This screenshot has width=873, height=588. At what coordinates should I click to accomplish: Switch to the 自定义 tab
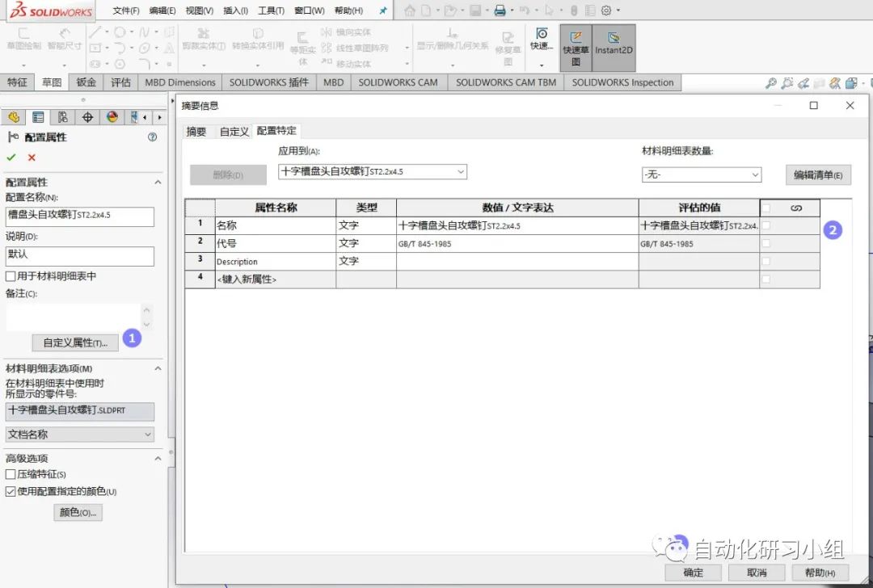(x=234, y=132)
